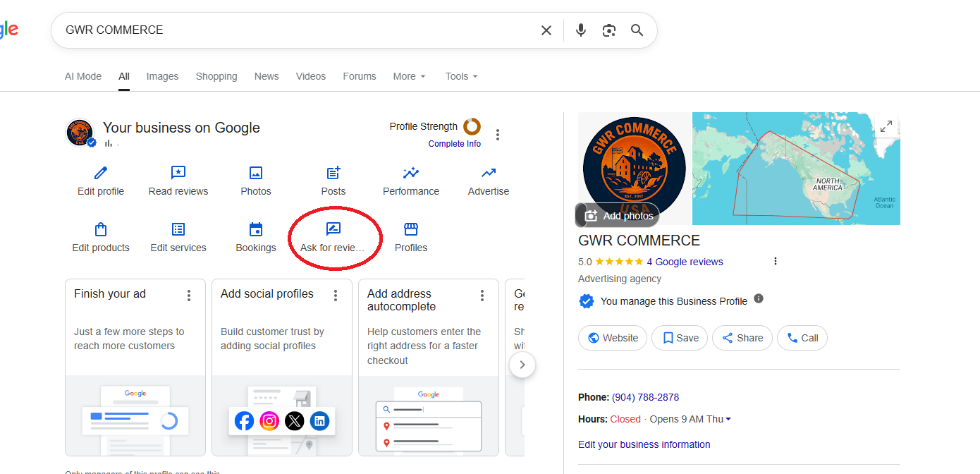Open three-dot menu beside Google reviews
The image size is (980, 474).
pyautogui.click(x=776, y=261)
